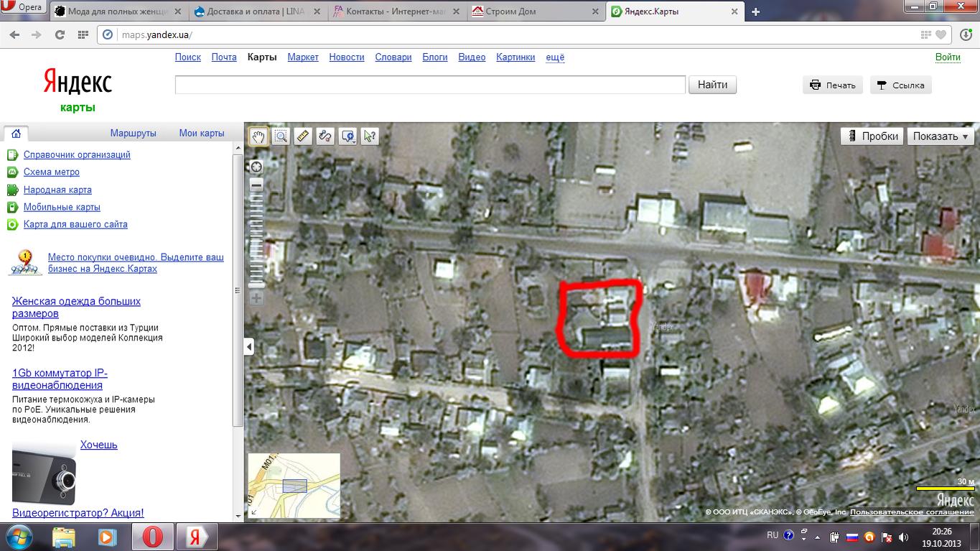Toggle the Пробки traffic layer
Image resolution: width=980 pixels, height=551 pixels.
coord(872,136)
